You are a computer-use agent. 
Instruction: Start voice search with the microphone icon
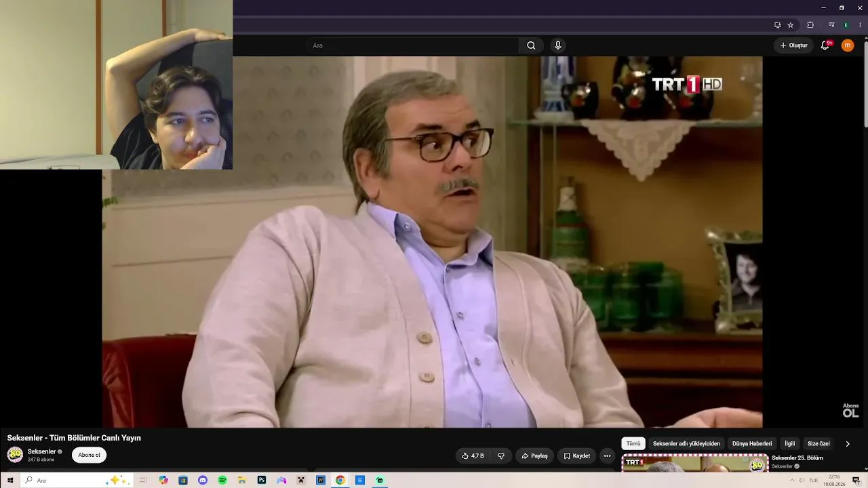pyautogui.click(x=558, y=45)
